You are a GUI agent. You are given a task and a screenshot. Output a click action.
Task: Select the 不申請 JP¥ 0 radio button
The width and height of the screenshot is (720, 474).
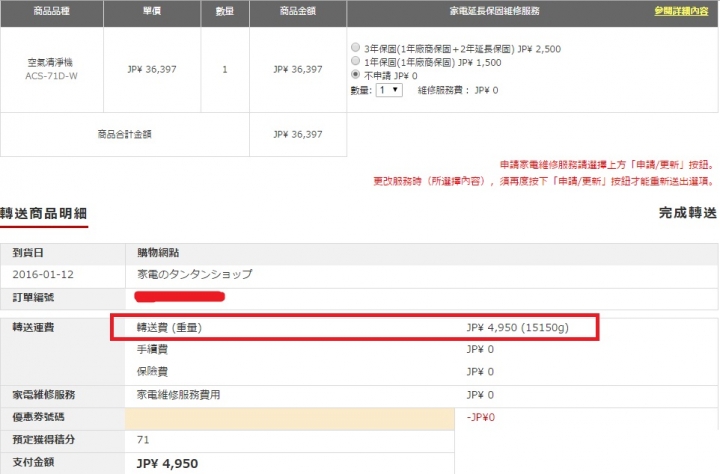tap(356, 75)
